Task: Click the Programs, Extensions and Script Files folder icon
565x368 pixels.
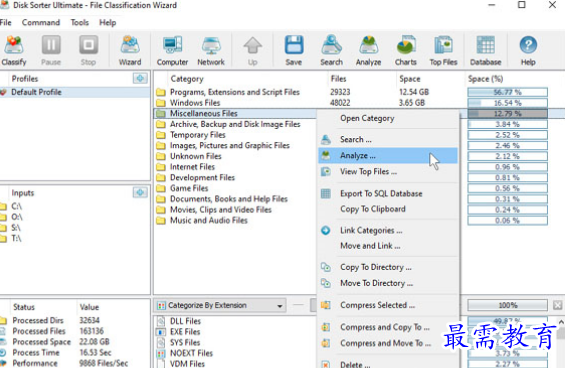Action: click(161, 92)
